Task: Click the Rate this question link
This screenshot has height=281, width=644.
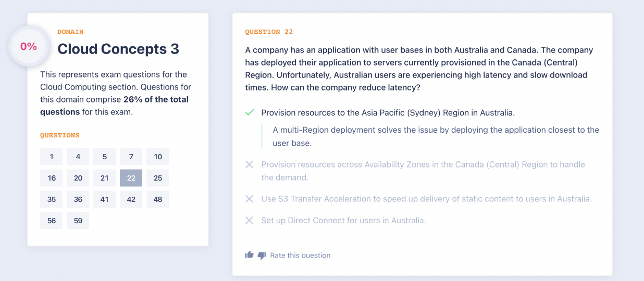Action: point(300,256)
